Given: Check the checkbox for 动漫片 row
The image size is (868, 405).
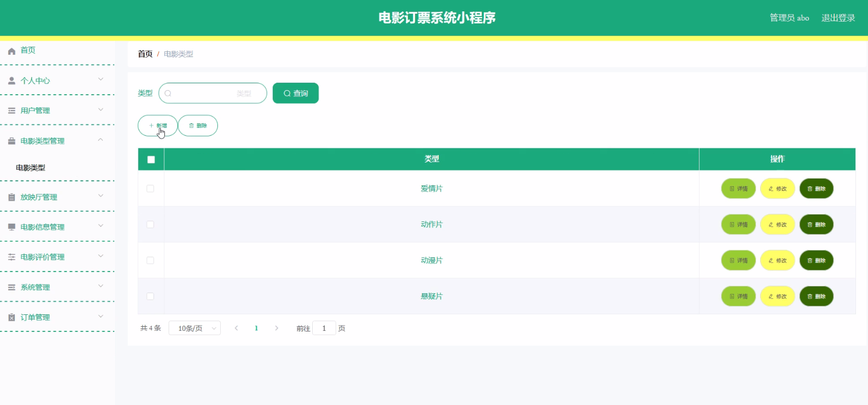Looking at the screenshot, I should (x=151, y=260).
